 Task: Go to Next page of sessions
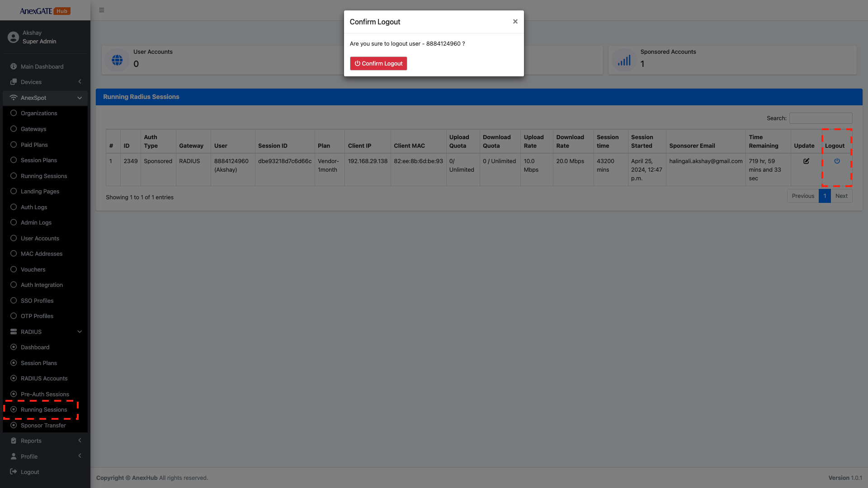click(841, 196)
